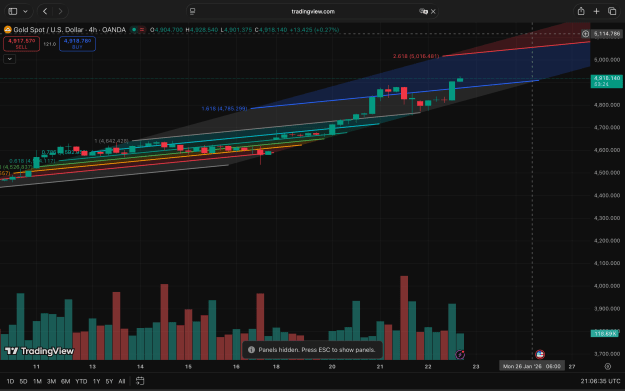Screen dimensions: 625x391
Task: Click the plus icon beside 5,114.786 price
Action: pos(585,34)
